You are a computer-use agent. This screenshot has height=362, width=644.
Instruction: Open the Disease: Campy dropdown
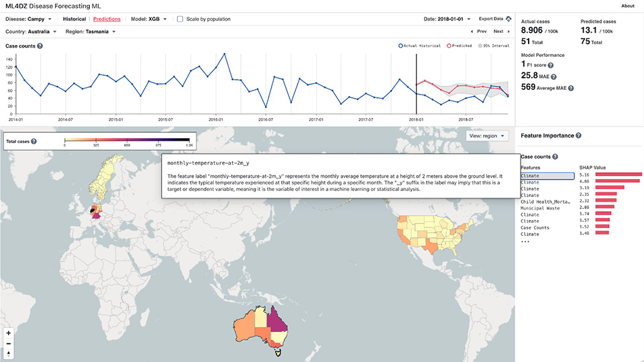pyautogui.click(x=28, y=19)
